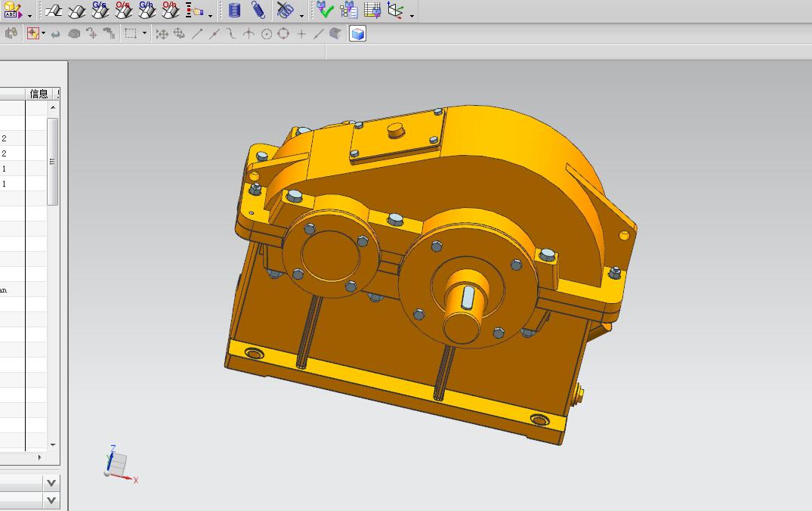
Task: Click the navigator scrollbar down arrow
Action: coord(53,444)
